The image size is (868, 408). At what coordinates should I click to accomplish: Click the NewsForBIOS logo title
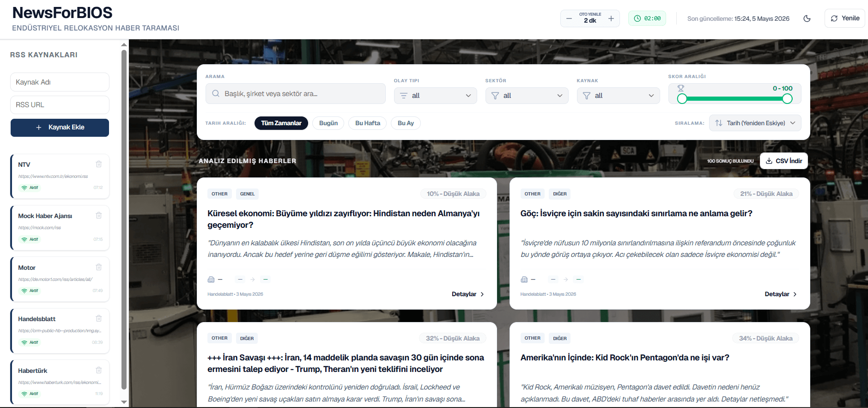62,13
